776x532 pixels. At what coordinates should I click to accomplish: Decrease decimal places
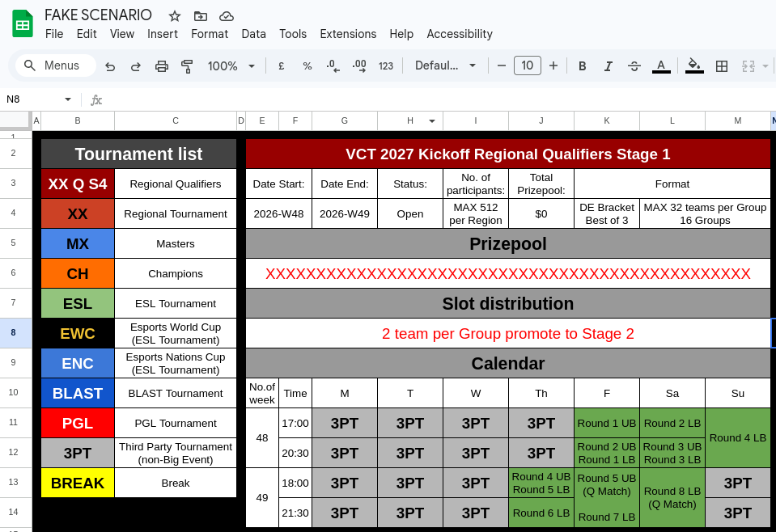pos(333,65)
